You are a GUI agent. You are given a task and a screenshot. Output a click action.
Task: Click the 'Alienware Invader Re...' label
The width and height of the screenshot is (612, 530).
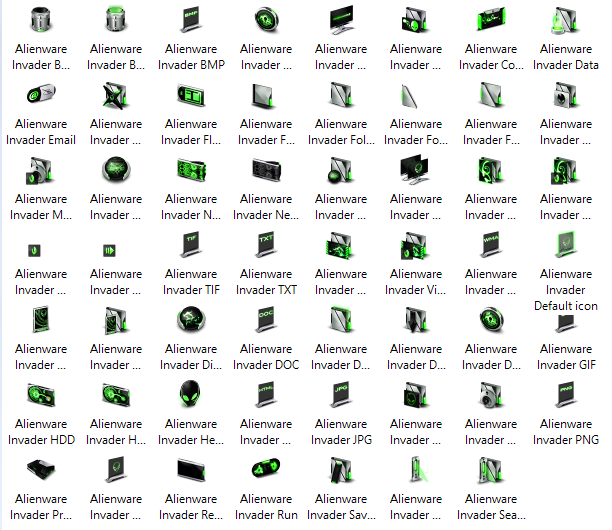(x=191, y=507)
